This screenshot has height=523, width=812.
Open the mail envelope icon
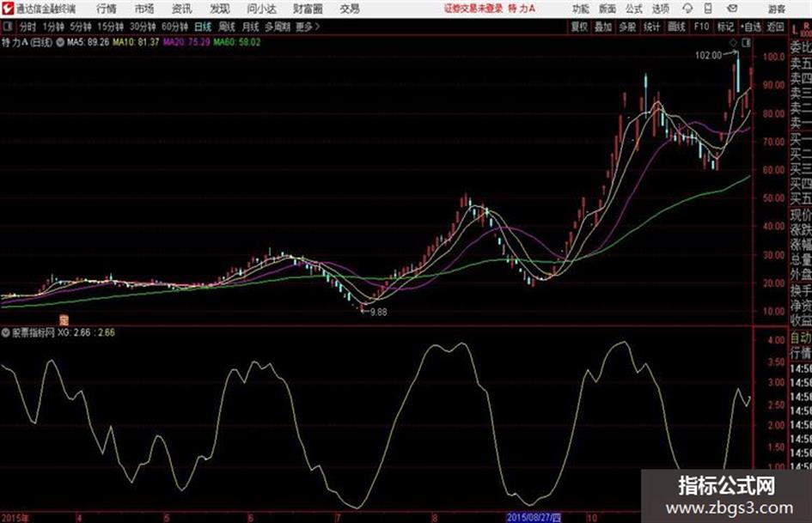point(732,9)
